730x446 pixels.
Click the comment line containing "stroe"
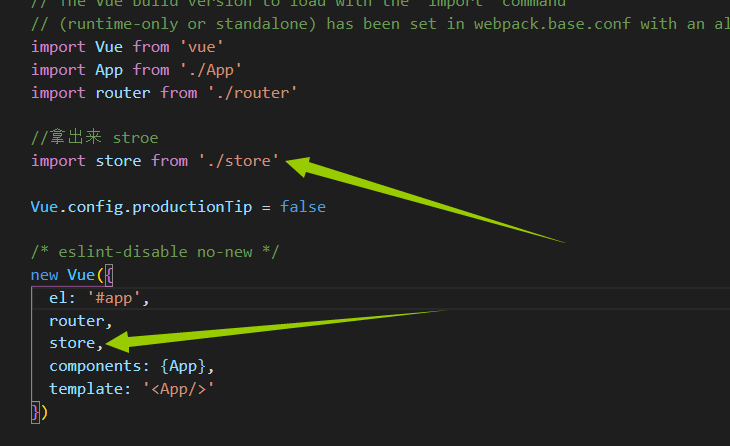tap(95, 137)
